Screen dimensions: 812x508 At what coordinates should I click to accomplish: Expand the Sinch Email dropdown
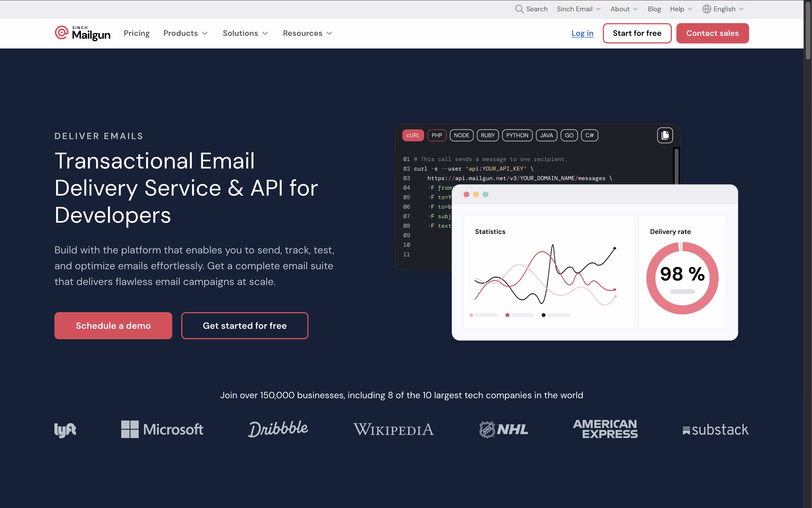tap(579, 9)
